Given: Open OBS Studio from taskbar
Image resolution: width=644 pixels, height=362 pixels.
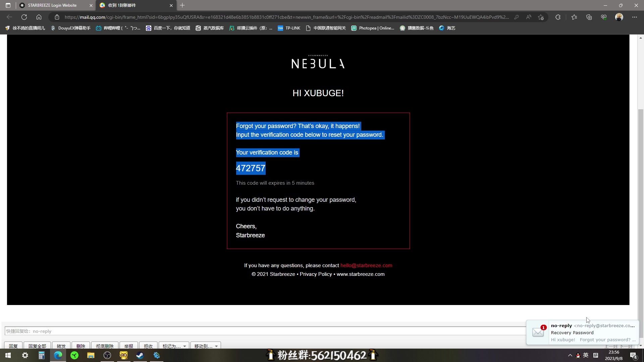Looking at the screenshot, I should (x=107, y=355).
